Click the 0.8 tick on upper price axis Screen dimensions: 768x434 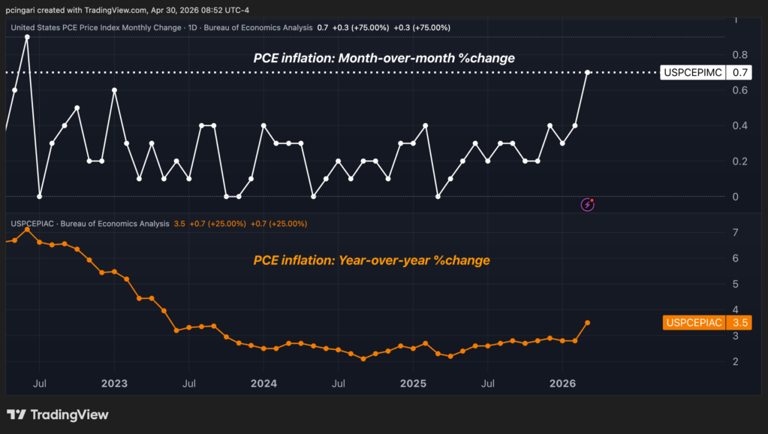point(741,55)
